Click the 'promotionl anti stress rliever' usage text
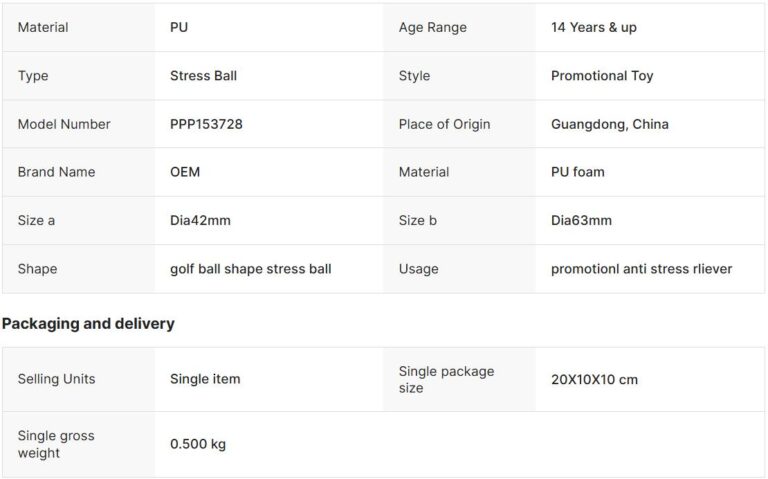Image resolution: width=768 pixels, height=479 pixels. pyautogui.click(x=641, y=269)
